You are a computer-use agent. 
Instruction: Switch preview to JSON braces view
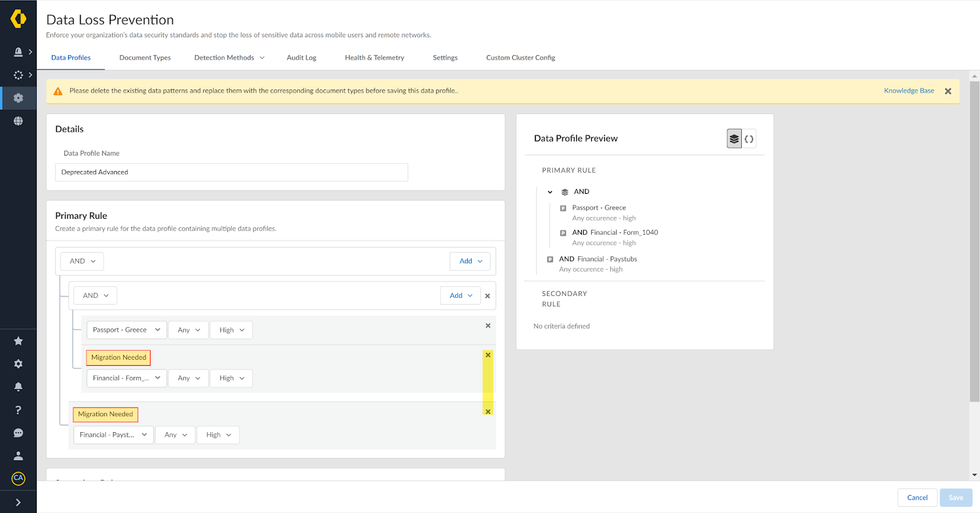tap(749, 139)
